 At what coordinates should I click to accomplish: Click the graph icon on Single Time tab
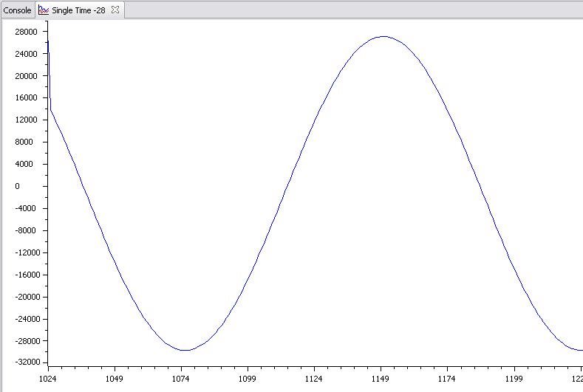44,10
